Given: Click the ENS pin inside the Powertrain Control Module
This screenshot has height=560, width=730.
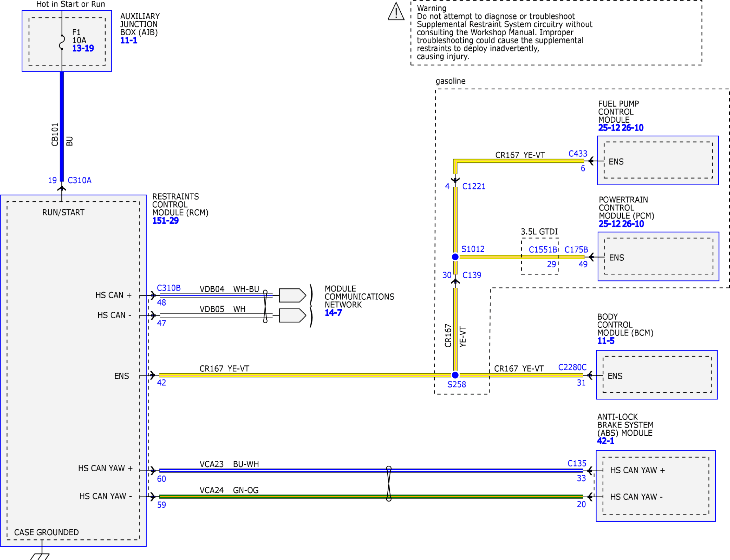Looking at the screenshot, I should point(617,258).
